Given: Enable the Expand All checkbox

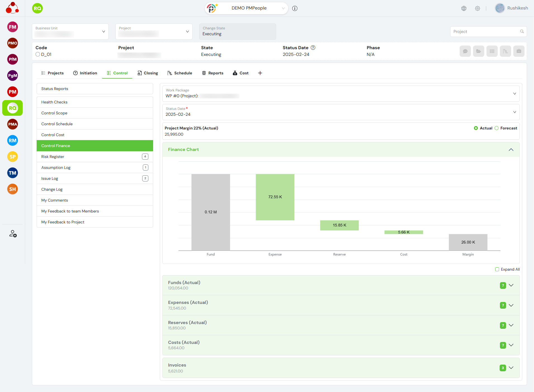Looking at the screenshot, I should (497, 270).
